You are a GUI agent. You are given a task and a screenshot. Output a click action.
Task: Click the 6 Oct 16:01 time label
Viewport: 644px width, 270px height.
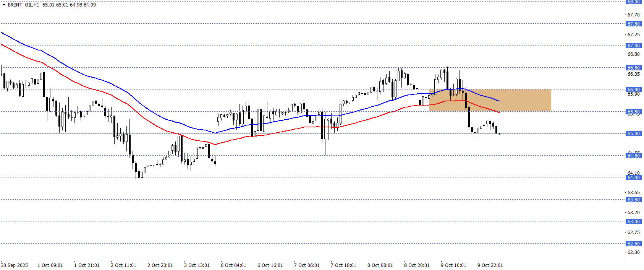click(x=270, y=265)
